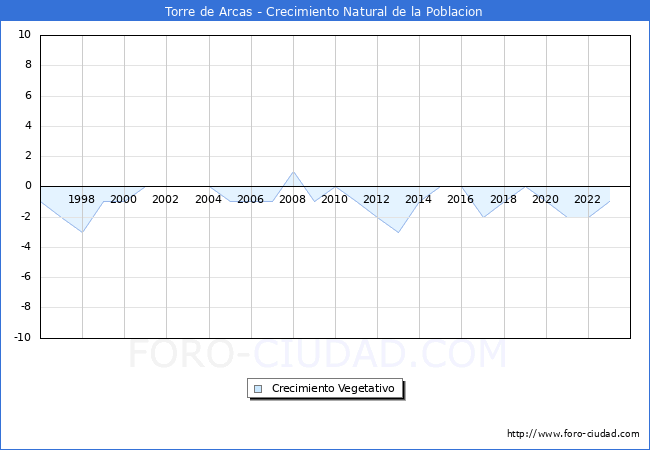Click the 2002 year axis label
Viewport: 650px width, 450px height.
pyautogui.click(x=166, y=199)
